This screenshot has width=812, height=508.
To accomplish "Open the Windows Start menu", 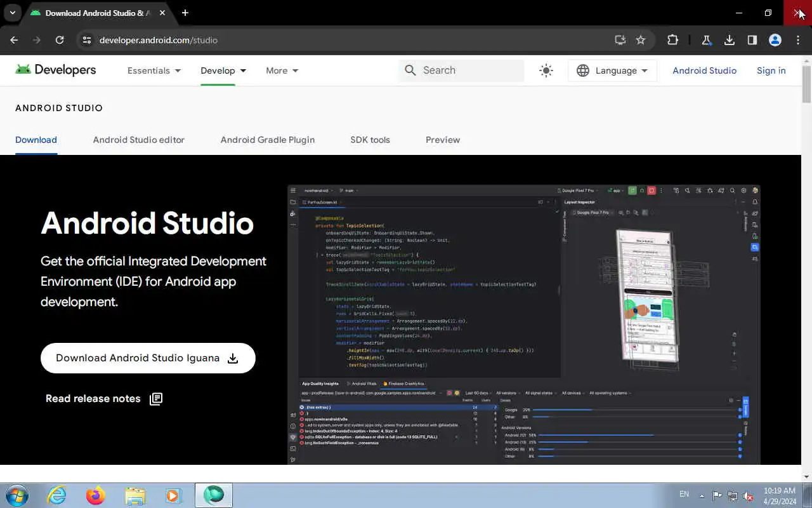I will tap(16, 495).
